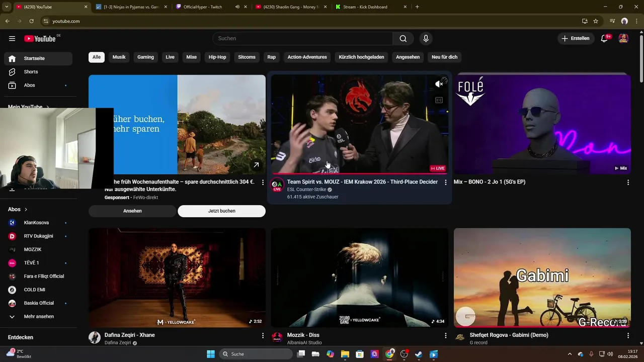Open options for Shefqet Rogova - Gabimi video
The height and width of the screenshot is (362, 644).
tap(628, 335)
